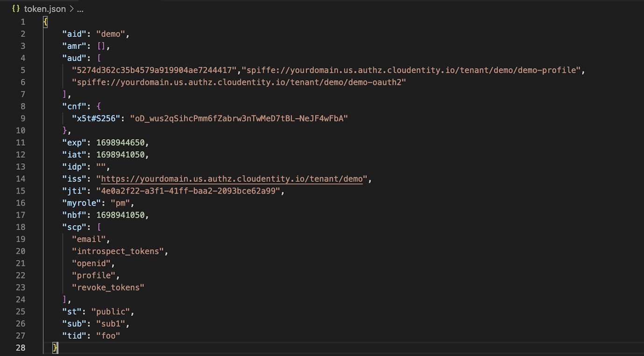This screenshot has width=644, height=356.
Task: Place cursor on the "aid" key
Action: 75,34
